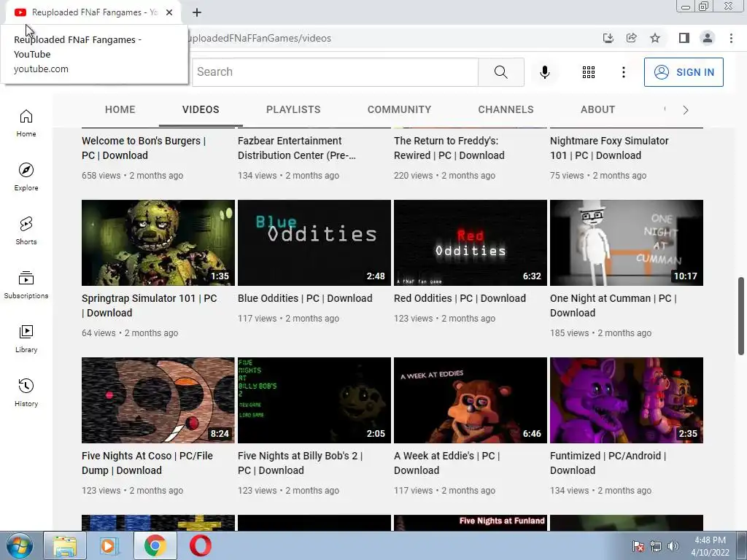Open A Week at Eddie's thumbnail

point(471,400)
